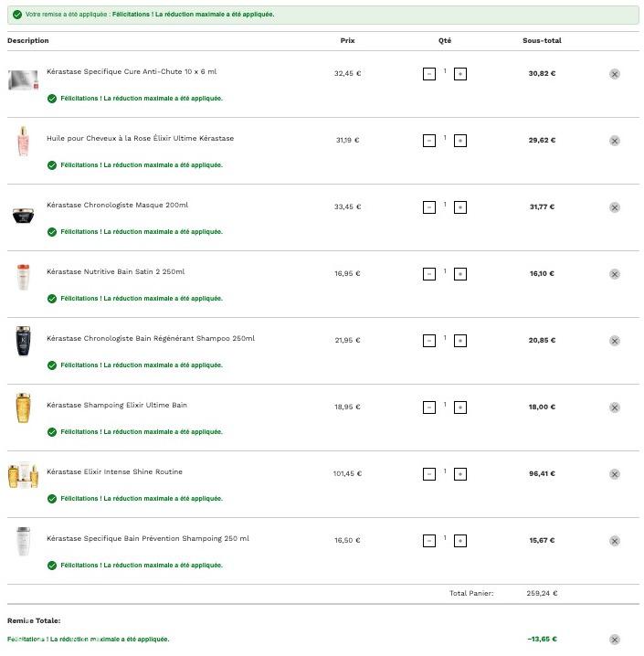Remove Nutritive Bain Satin 2 item
Screen dimensions: 644x656
click(614, 274)
